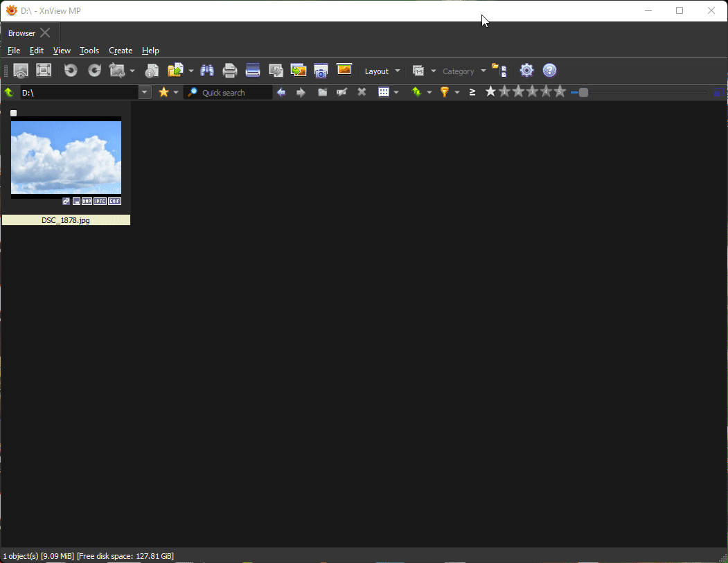
Task: Click the file properties info icon
Action: pos(152,71)
